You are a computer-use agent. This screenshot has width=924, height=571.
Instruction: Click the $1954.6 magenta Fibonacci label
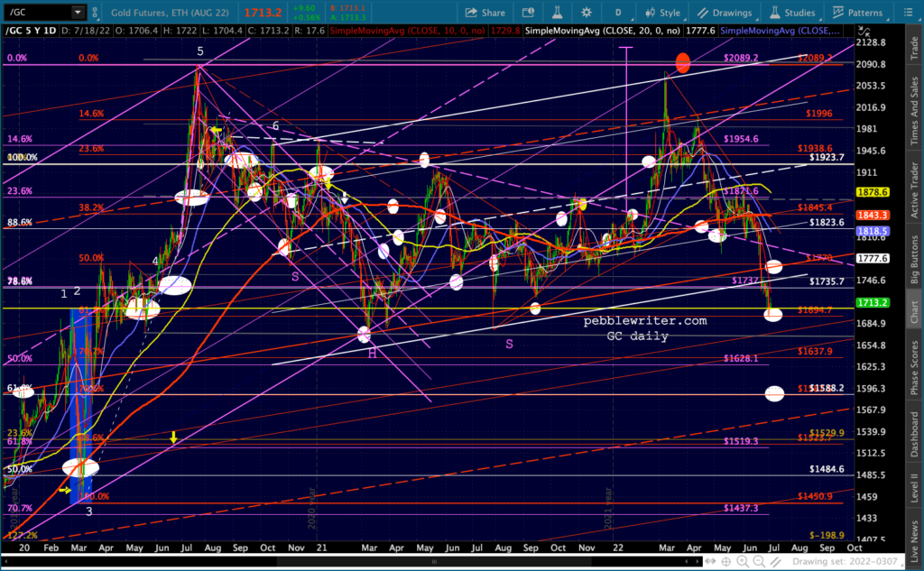[742, 139]
